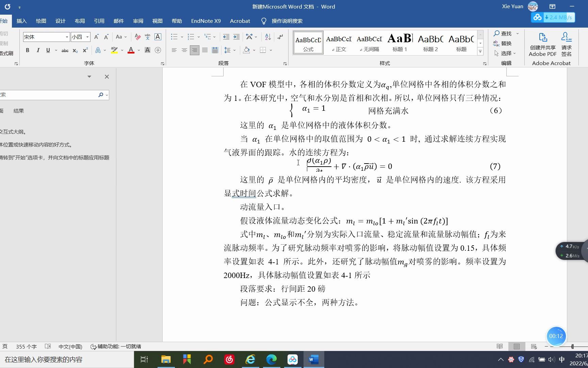Open navigation pane options dropdown
The height and width of the screenshot is (368, 588).
(89, 77)
